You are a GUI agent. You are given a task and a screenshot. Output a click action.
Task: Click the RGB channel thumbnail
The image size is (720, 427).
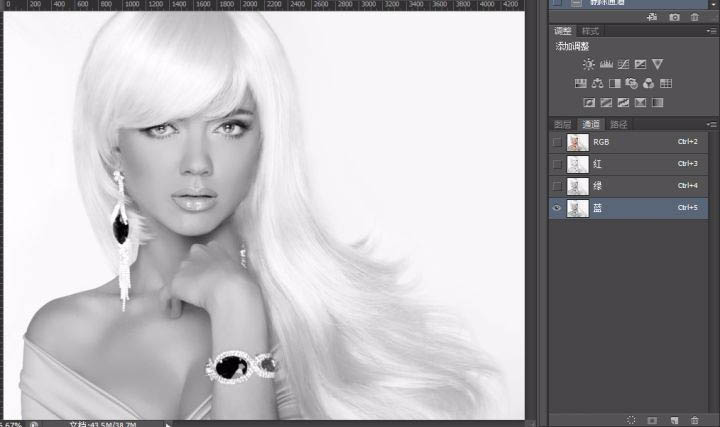point(578,142)
